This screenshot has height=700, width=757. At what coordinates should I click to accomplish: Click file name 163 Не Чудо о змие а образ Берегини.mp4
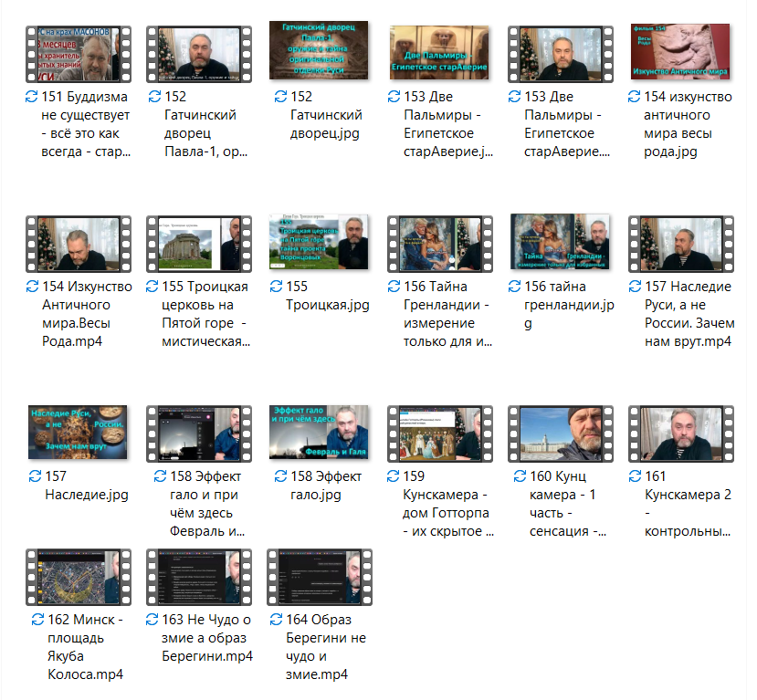(x=207, y=638)
